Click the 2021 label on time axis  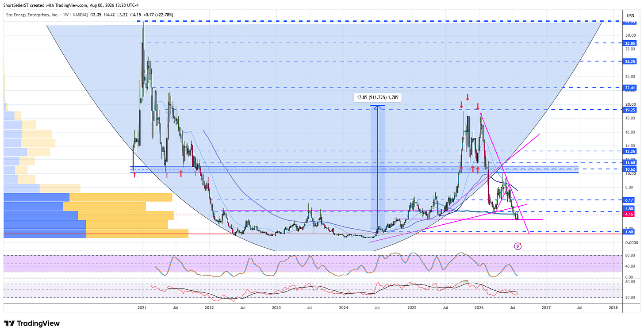(142, 307)
